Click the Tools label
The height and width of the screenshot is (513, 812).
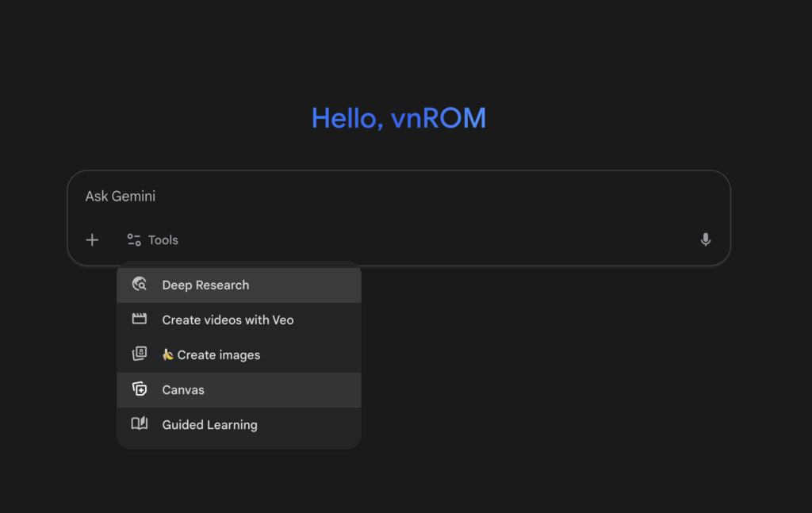click(163, 240)
